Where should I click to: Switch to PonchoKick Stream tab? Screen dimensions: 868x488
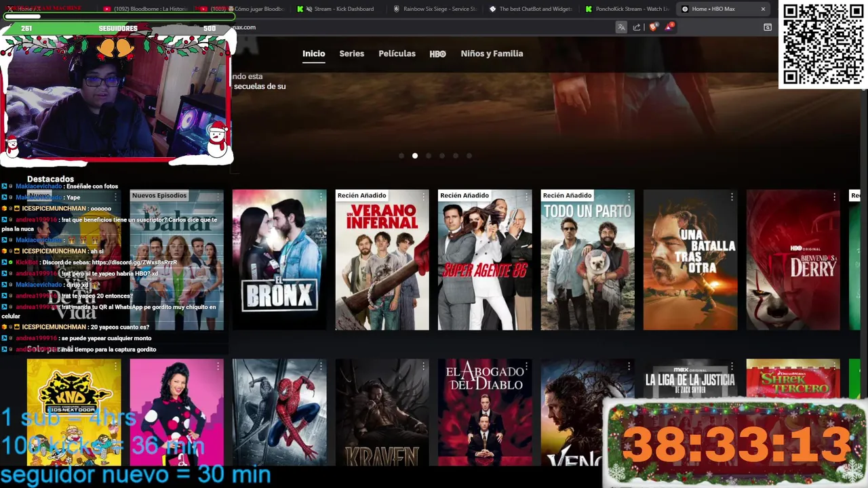[x=627, y=9]
